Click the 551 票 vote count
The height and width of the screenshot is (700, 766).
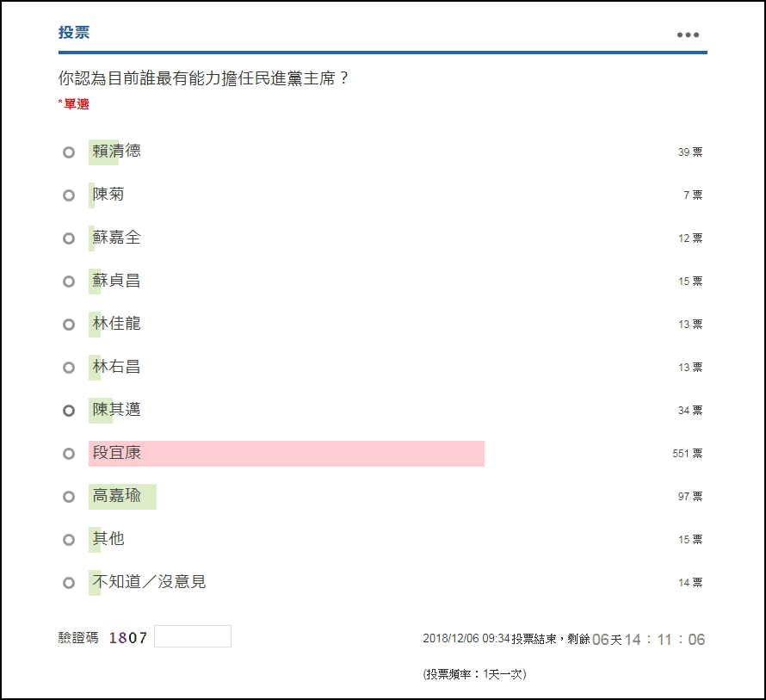[x=687, y=454]
